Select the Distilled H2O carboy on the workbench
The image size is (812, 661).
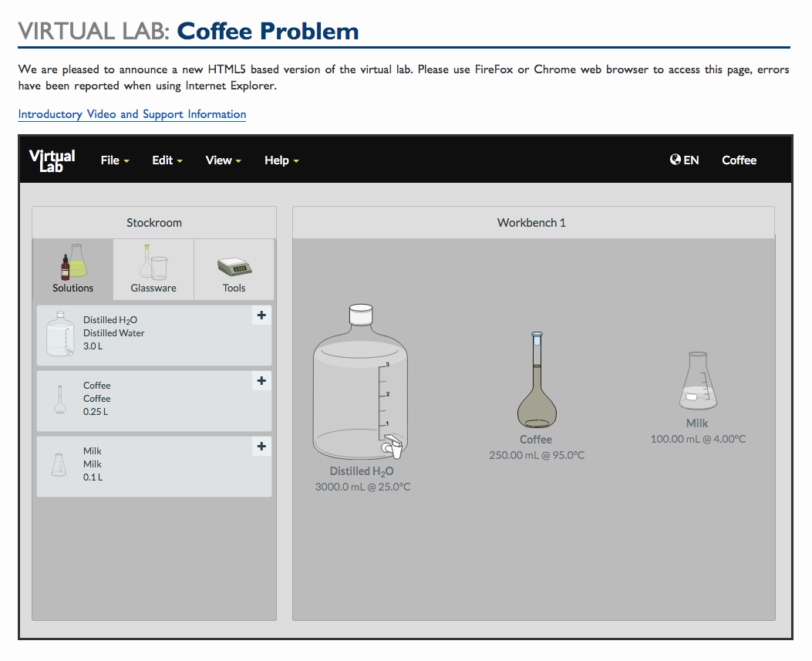(x=359, y=386)
